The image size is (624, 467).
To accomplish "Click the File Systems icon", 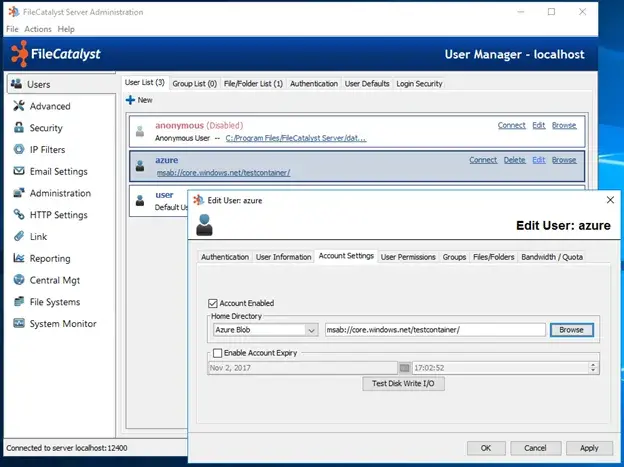I will pos(19,301).
